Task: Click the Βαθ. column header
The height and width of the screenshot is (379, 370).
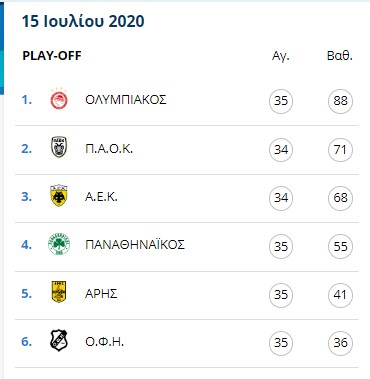Action: [340, 55]
